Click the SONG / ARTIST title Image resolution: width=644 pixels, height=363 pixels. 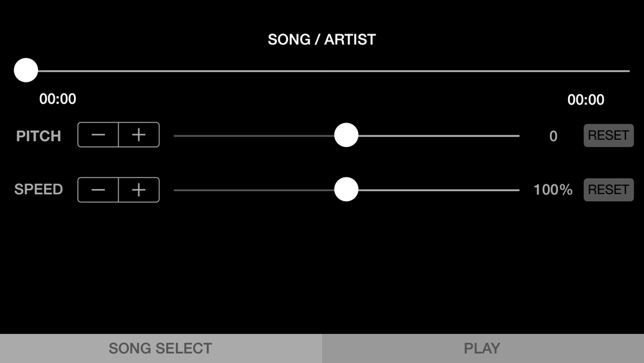tap(321, 39)
